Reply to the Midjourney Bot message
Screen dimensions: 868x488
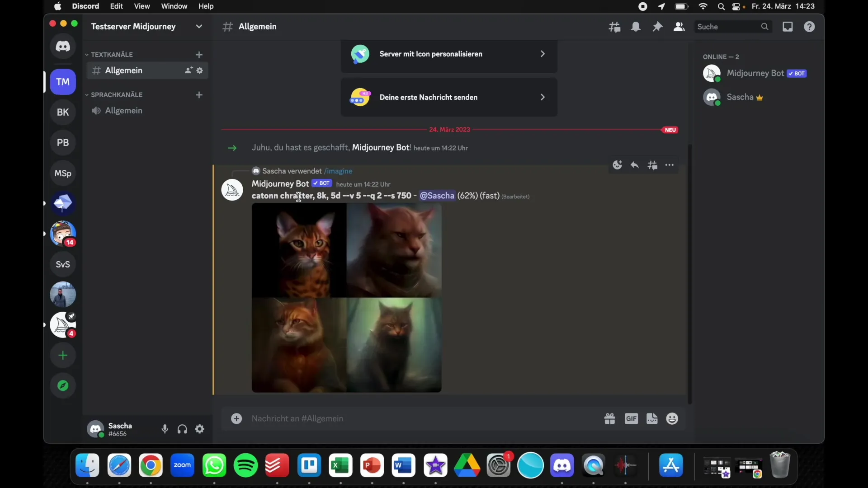point(635,165)
